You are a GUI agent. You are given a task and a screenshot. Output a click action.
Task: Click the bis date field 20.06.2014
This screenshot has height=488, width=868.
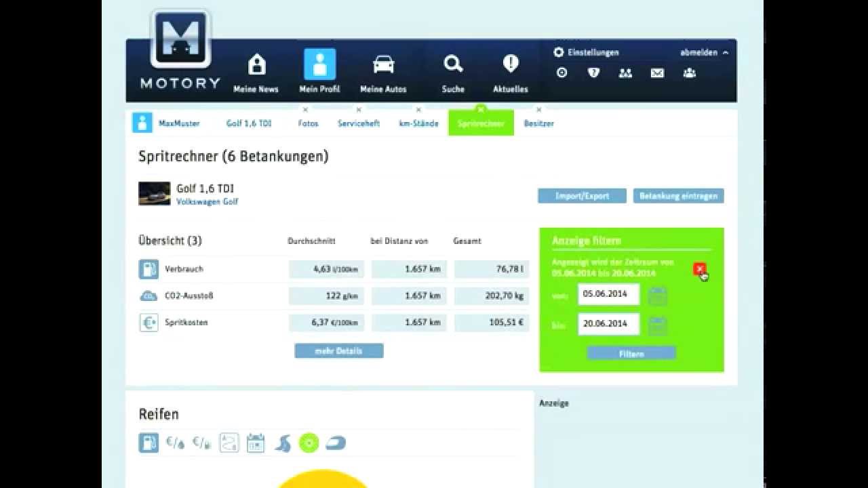[x=609, y=324]
